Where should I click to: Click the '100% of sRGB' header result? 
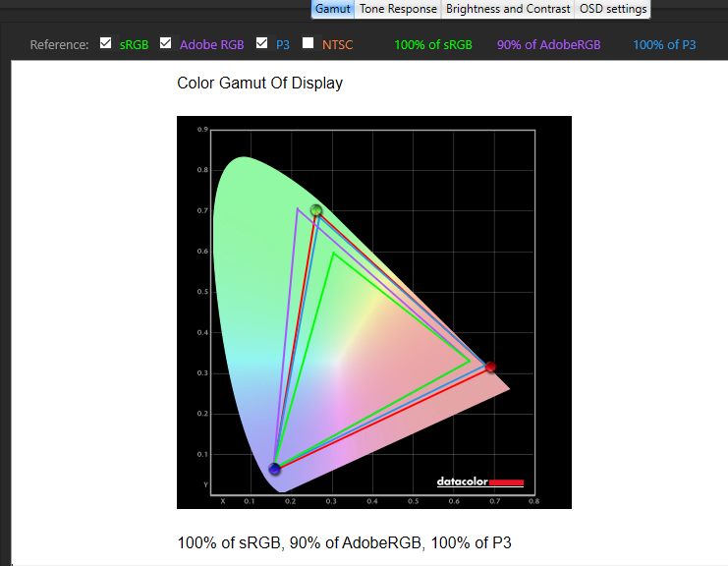[433, 45]
